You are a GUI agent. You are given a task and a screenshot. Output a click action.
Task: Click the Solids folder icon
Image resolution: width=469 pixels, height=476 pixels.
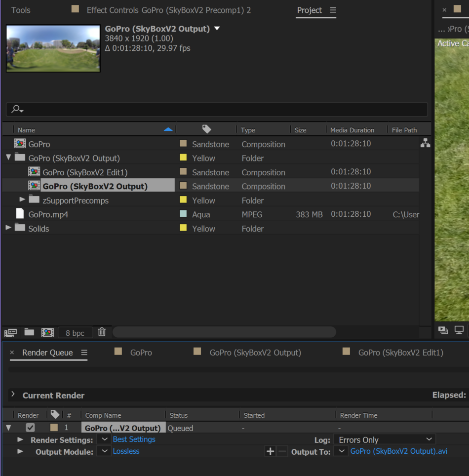tap(20, 227)
